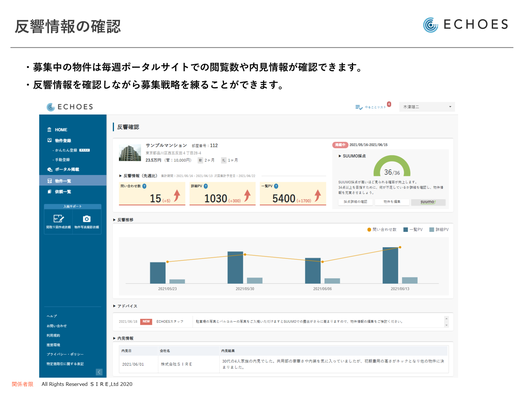Collapse the sidebar with bottom chevron icon
Viewport: 524px width, 393px height.
(99, 372)
